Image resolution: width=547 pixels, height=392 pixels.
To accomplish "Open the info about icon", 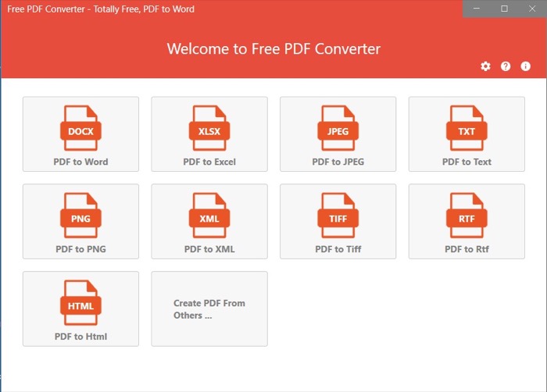I will [x=525, y=66].
